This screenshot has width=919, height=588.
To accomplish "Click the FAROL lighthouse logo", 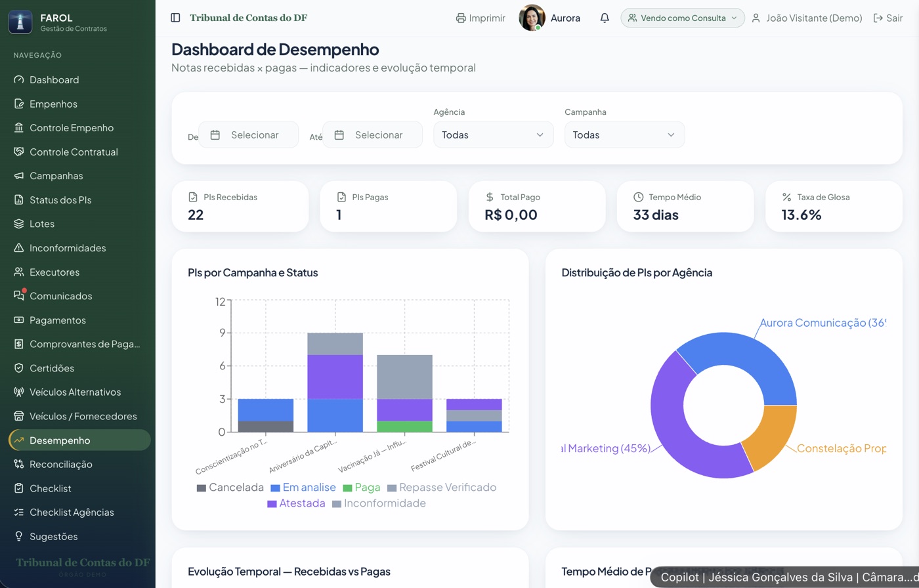I will (20, 22).
